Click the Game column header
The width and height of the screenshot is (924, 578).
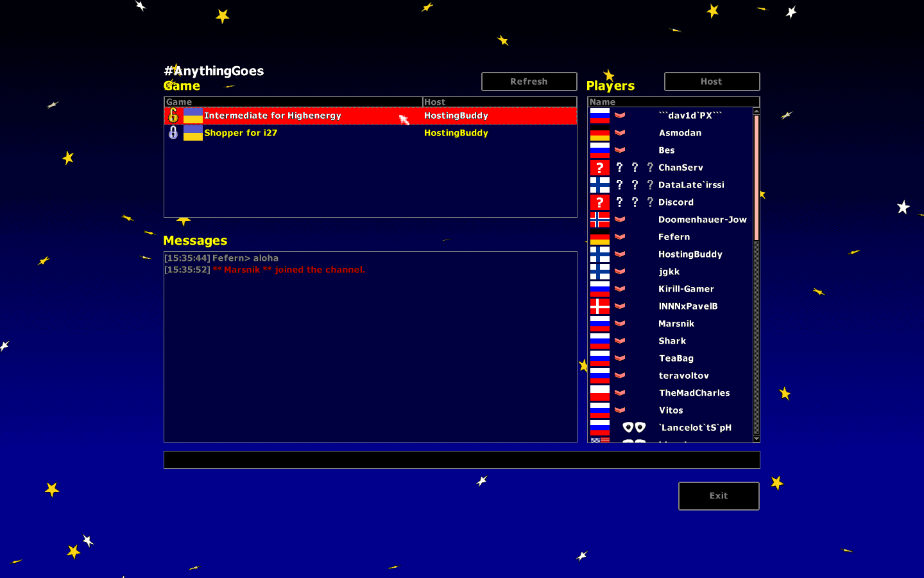point(293,102)
